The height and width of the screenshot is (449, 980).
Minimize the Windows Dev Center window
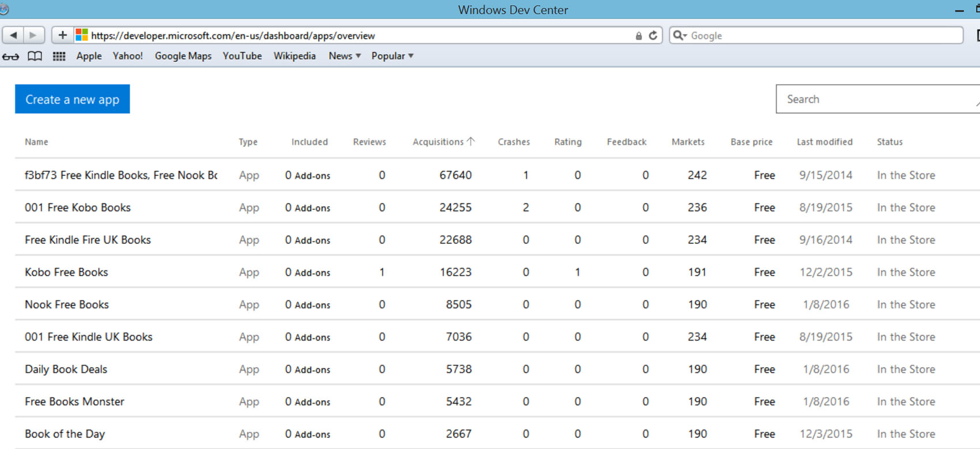point(959,10)
